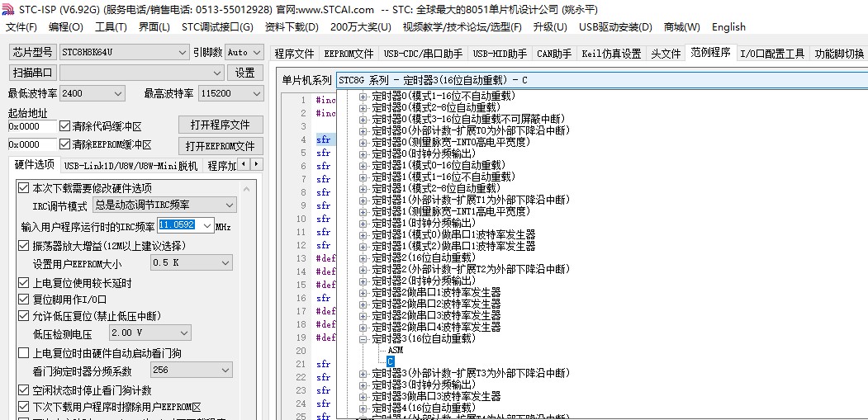Toggle 清除代码缓冲区 checkbox
Screen dimensions: 868x420
pos(65,126)
